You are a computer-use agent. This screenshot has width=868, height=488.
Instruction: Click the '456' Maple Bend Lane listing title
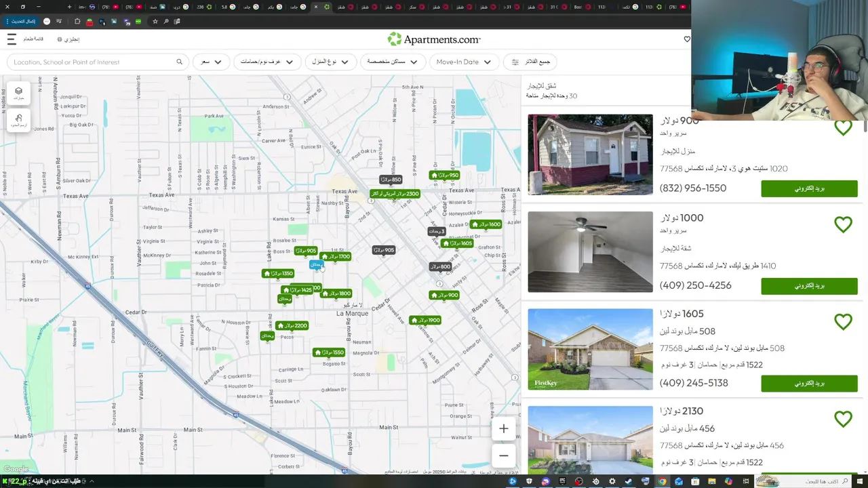click(688, 429)
